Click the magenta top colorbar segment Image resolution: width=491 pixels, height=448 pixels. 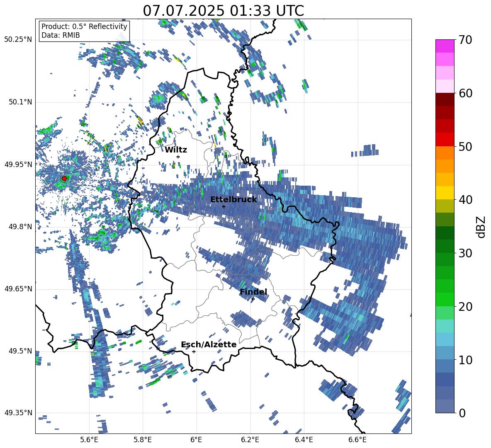[445, 46]
